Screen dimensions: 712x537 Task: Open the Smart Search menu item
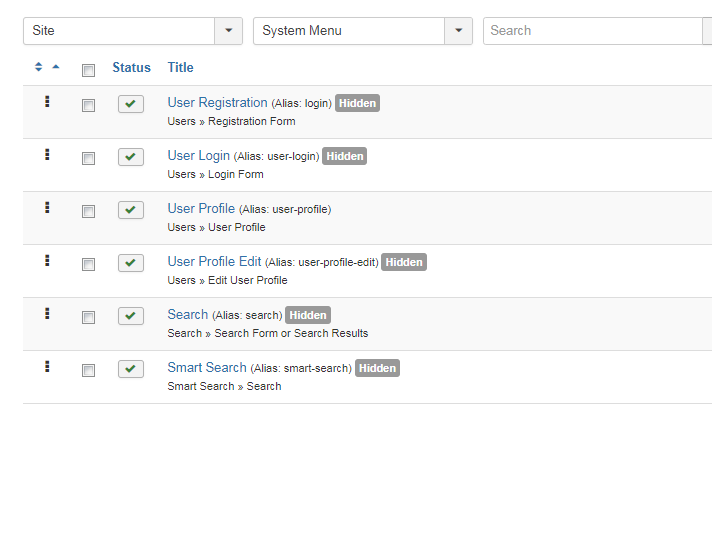coord(207,367)
